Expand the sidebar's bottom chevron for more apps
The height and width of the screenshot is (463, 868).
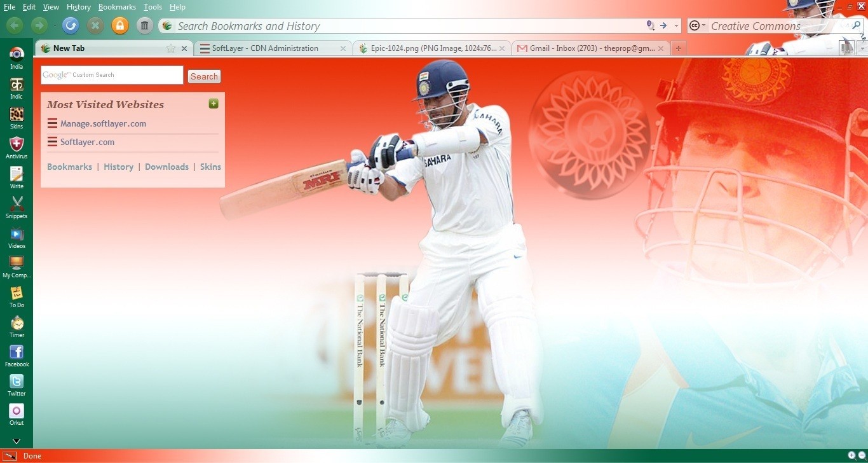click(x=17, y=441)
